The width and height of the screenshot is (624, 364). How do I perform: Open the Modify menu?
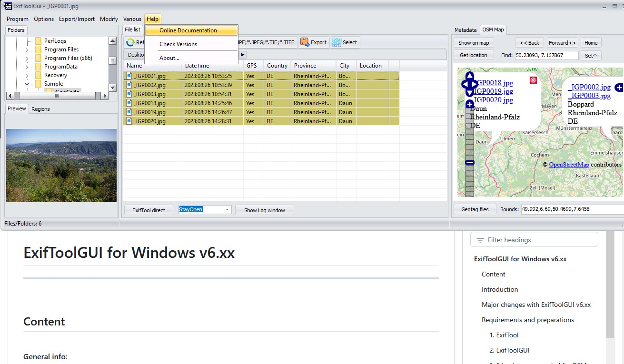109,19
